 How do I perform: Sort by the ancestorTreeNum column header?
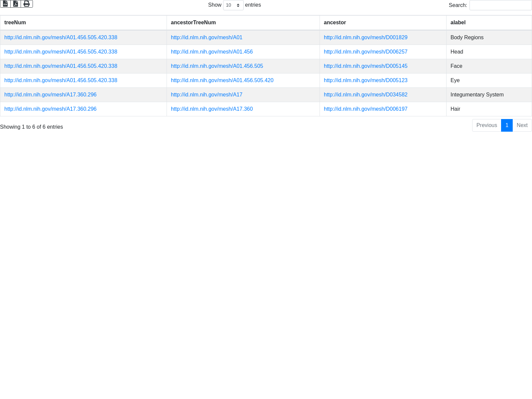coord(193,23)
